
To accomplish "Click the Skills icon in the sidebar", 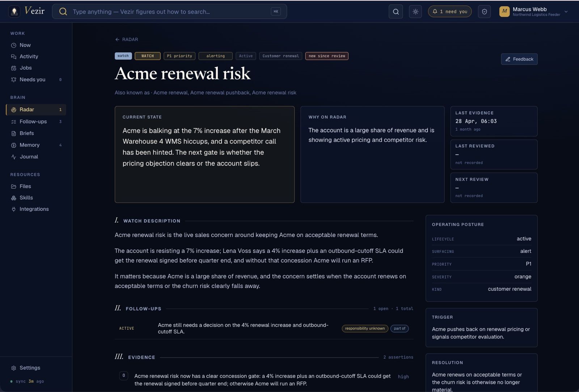I will (14, 198).
